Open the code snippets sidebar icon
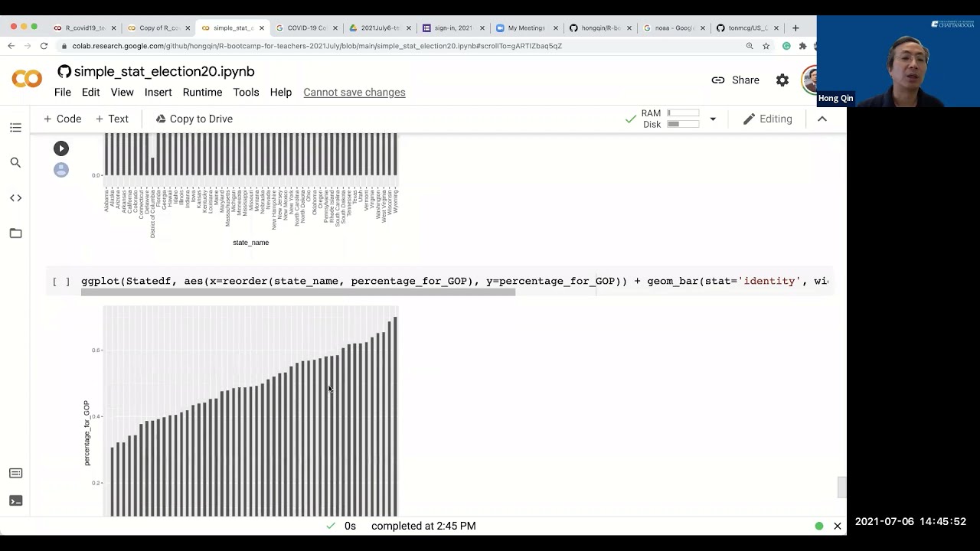Screen dimensions: 980x551 (15, 198)
